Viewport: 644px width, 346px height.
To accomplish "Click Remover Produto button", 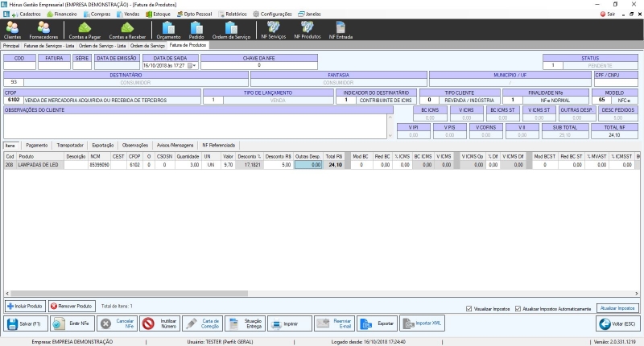I will (x=72, y=307).
